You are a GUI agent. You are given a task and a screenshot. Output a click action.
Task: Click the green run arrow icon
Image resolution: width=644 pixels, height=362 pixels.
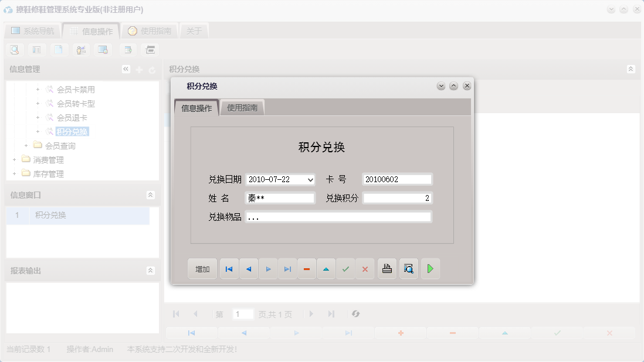tap(431, 268)
